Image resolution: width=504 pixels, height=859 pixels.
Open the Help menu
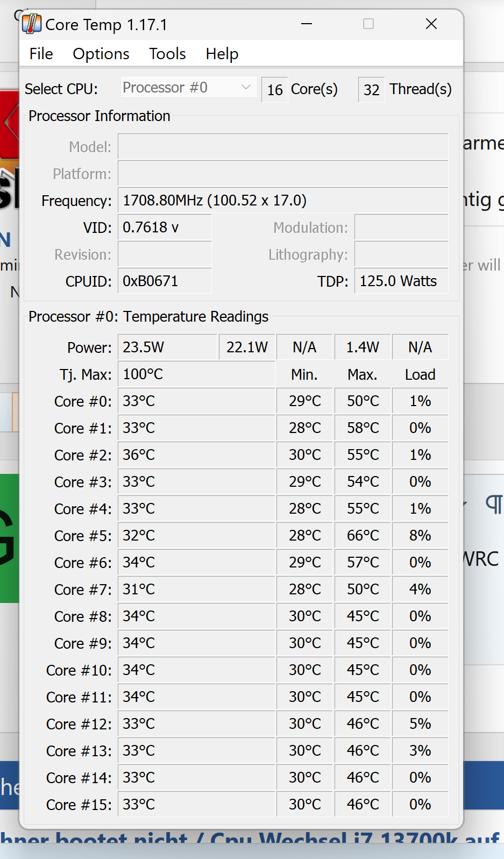pos(222,54)
